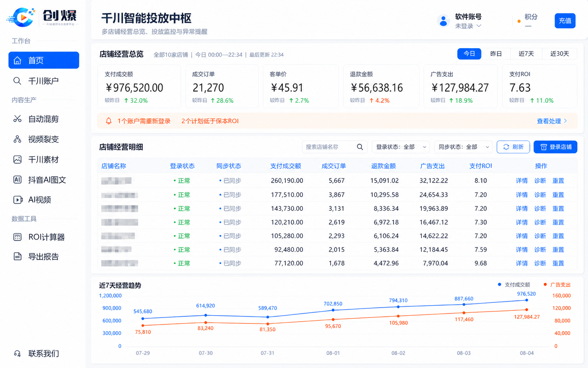
Task: Click the bell alert icon
Action: pyautogui.click(x=109, y=121)
